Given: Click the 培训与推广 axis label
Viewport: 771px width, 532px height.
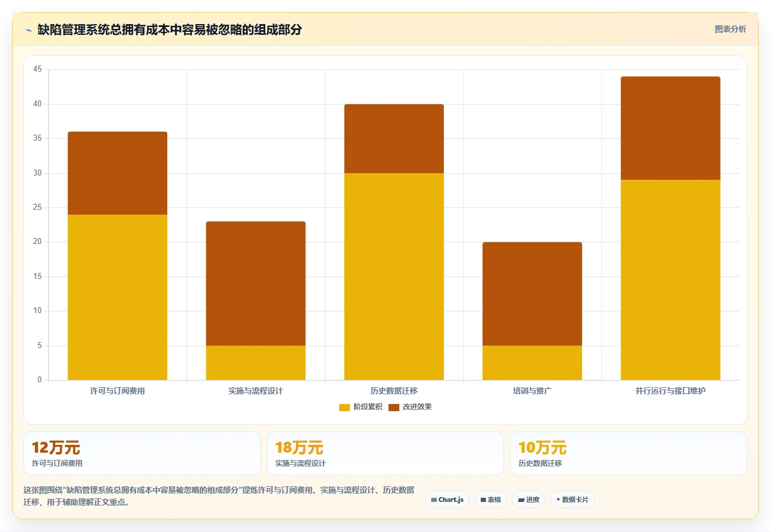Looking at the screenshot, I should click(x=532, y=391).
